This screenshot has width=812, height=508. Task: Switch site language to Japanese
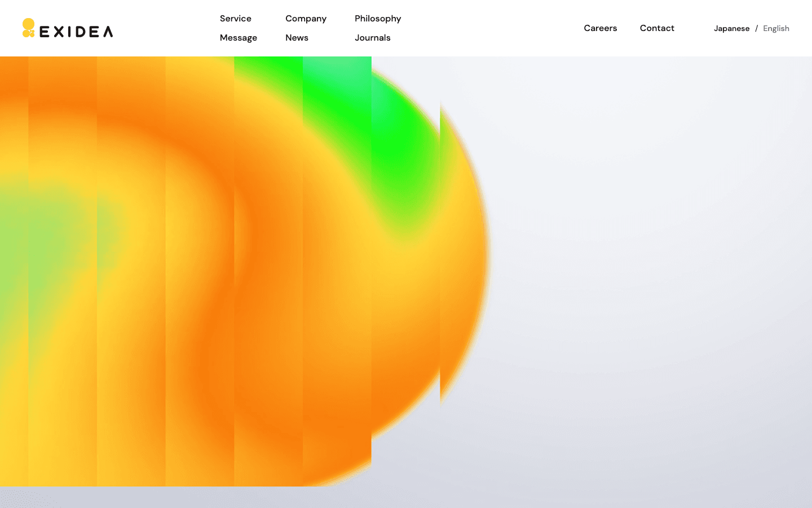pos(731,29)
